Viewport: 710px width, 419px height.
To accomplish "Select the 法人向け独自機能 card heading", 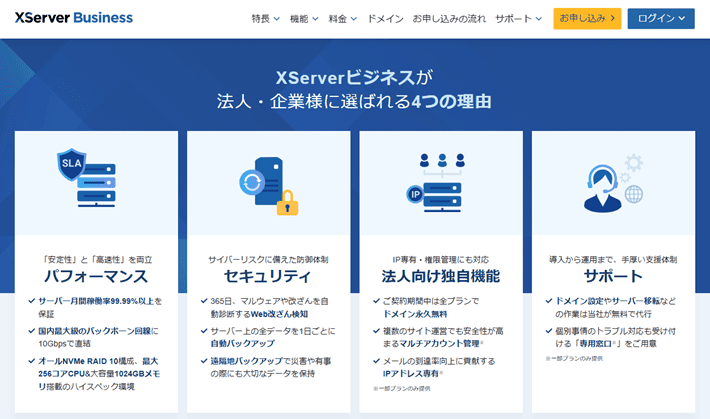I will pos(441,276).
